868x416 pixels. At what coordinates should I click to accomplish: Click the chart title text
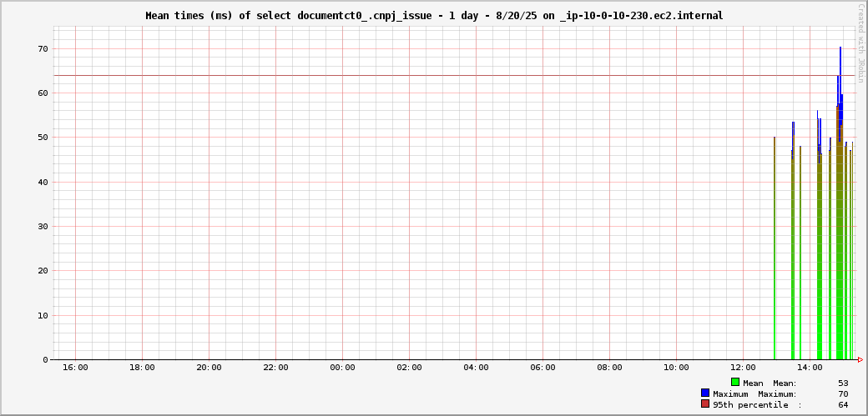click(434, 16)
